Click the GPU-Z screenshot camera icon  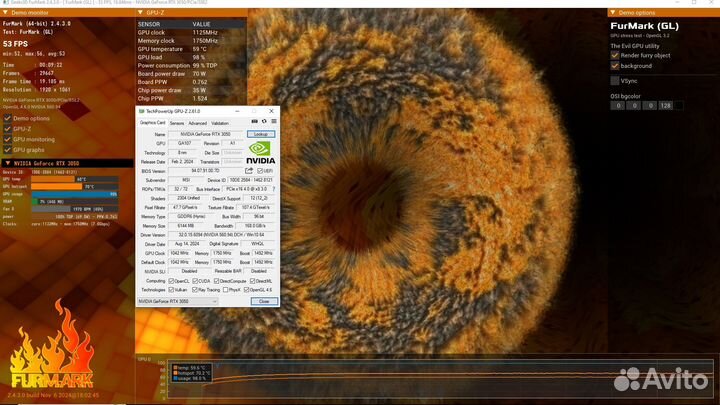click(x=254, y=121)
